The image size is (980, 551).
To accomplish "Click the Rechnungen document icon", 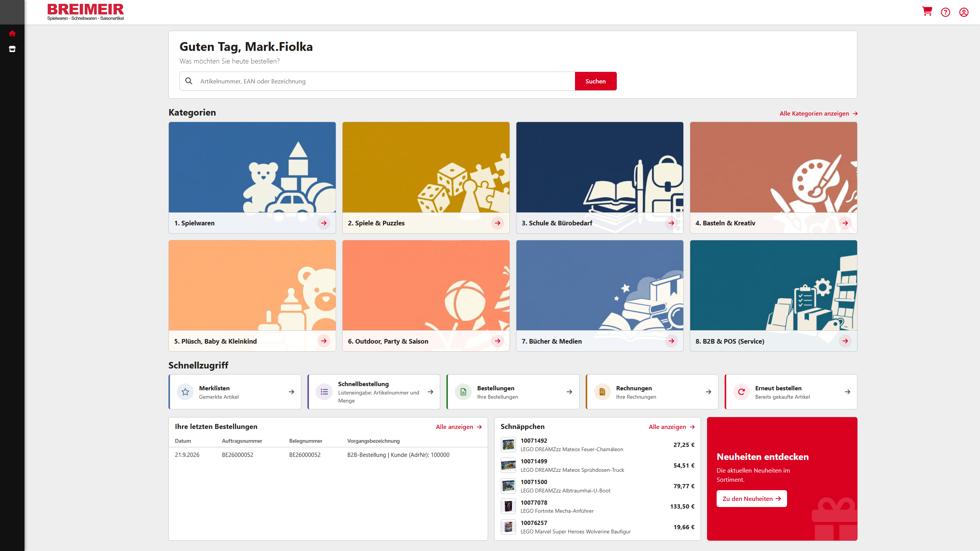I will tap(602, 392).
